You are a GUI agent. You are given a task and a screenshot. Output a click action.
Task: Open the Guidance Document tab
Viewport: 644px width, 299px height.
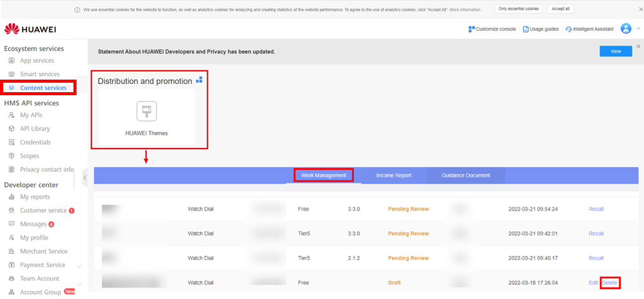coord(466,176)
